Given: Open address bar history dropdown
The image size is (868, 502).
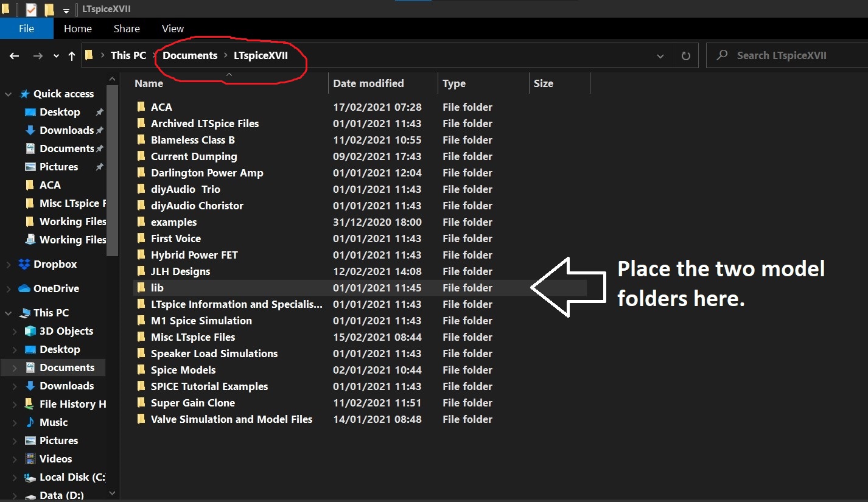Looking at the screenshot, I should (x=660, y=56).
